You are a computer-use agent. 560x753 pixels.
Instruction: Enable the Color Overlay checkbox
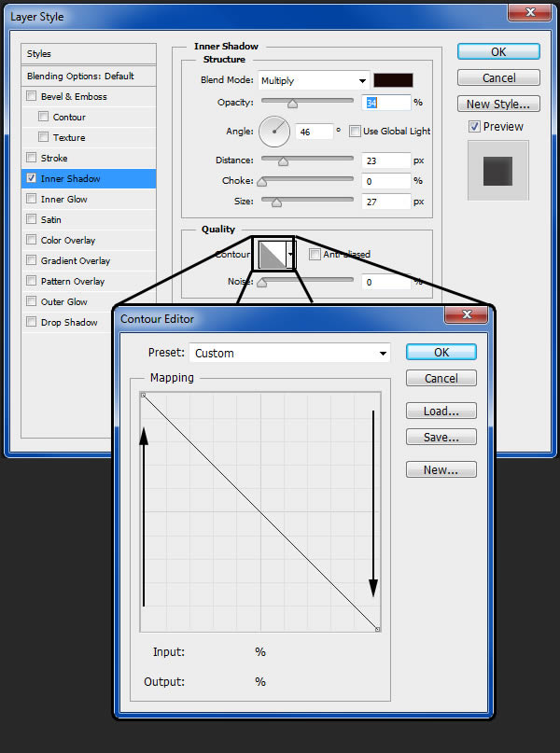[31, 239]
